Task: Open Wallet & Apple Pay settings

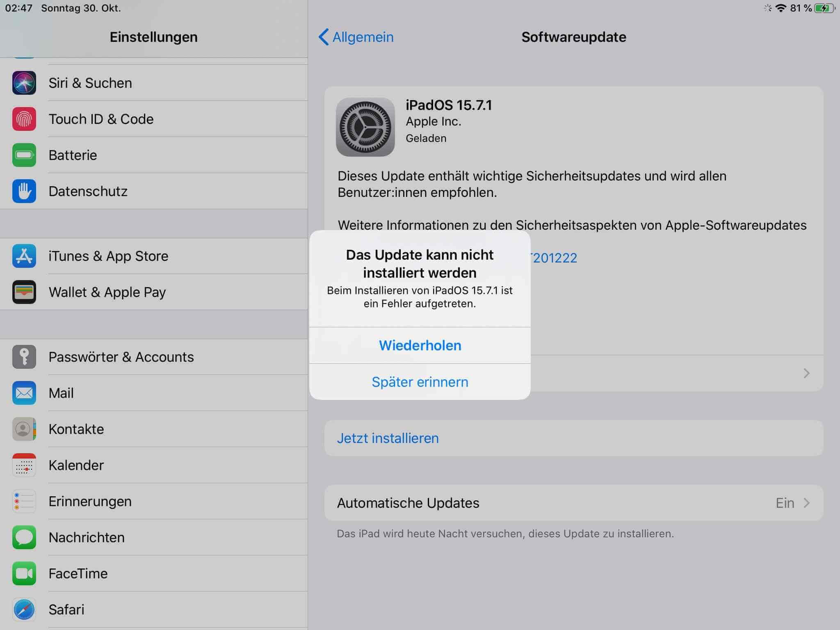Action: [x=154, y=292]
